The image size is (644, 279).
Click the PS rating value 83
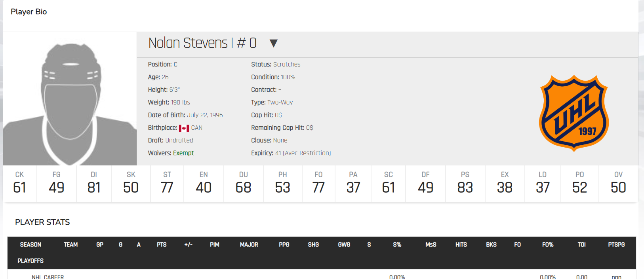[465, 188]
